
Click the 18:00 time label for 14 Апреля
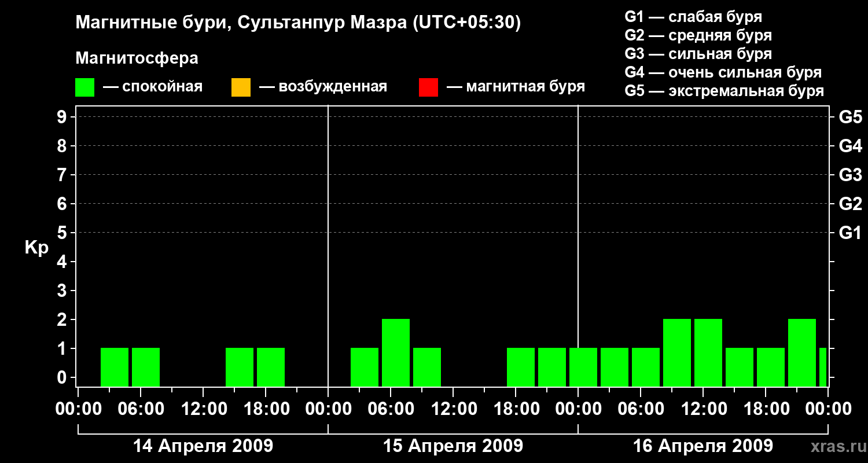[266, 409]
